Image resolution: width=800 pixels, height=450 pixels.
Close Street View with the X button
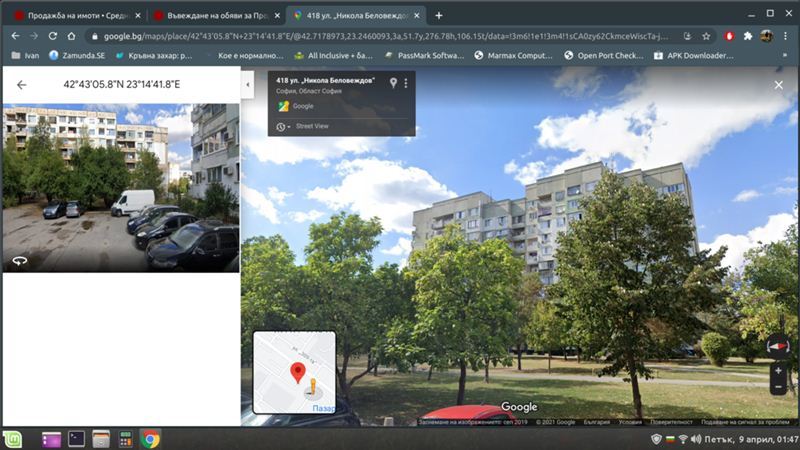pos(778,85)
